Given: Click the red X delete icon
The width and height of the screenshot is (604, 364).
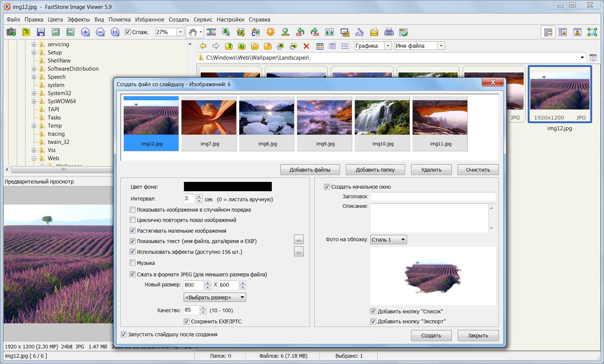Looking at the screenshot, I should coord(306,46).
